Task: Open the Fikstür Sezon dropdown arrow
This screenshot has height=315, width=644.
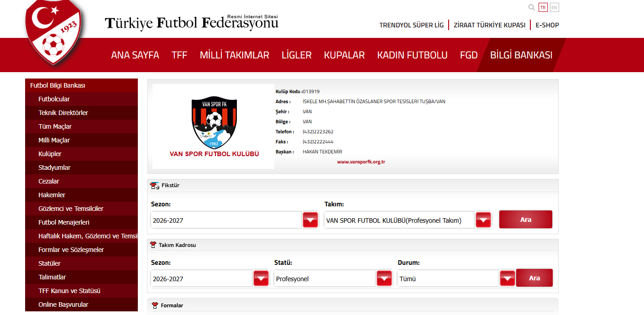Action: click(310, 220)
